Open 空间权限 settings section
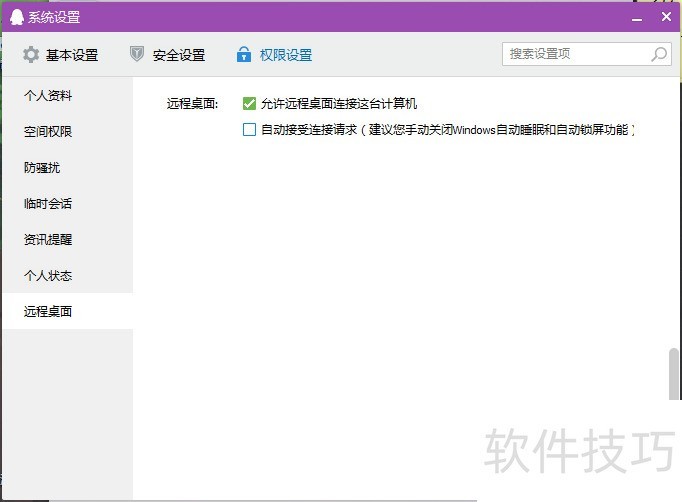The width and height of the screenshot is (682, 502). tap(48, 132)
